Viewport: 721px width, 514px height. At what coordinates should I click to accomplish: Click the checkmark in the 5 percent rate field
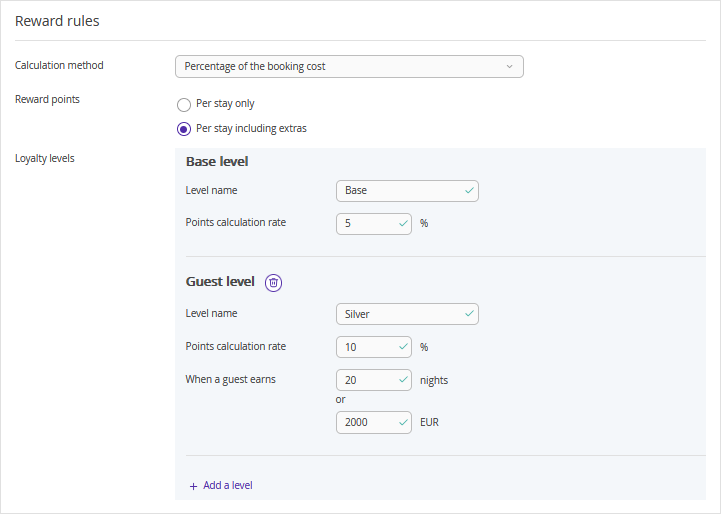point(403,223)
